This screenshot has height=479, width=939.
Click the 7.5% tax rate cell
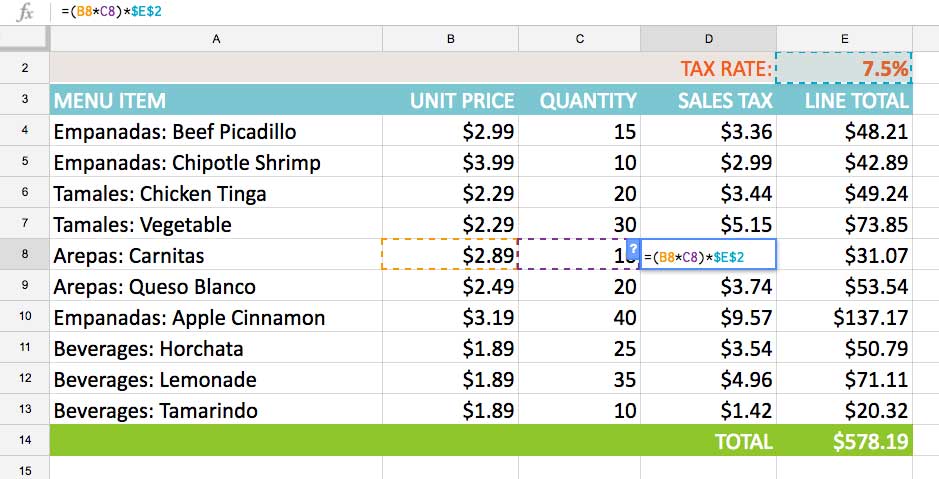[844, 69]
